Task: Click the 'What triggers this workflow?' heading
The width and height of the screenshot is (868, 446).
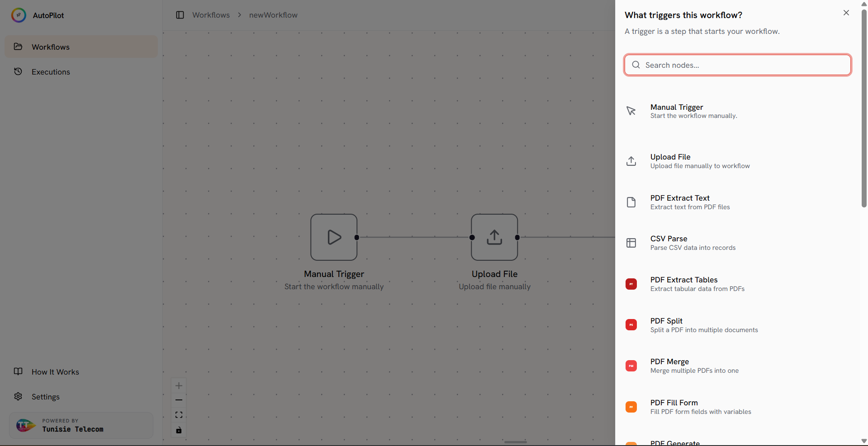Action: [683, 15]
